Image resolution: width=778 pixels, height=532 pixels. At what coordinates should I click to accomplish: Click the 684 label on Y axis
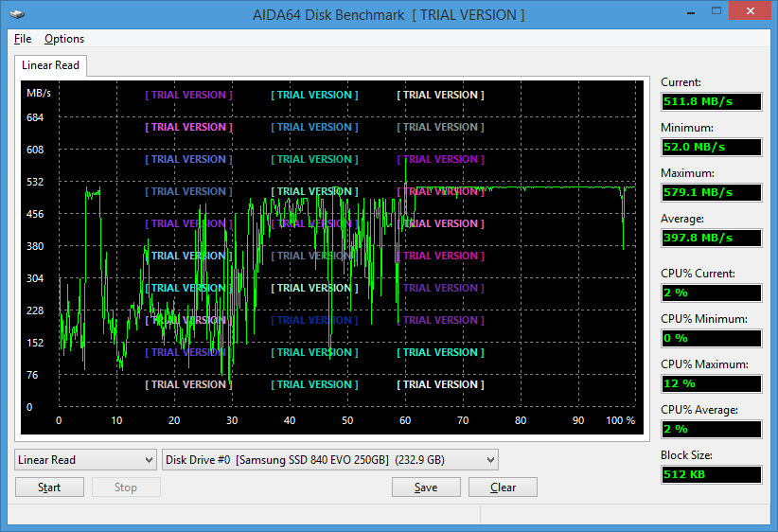click(35, 117)
